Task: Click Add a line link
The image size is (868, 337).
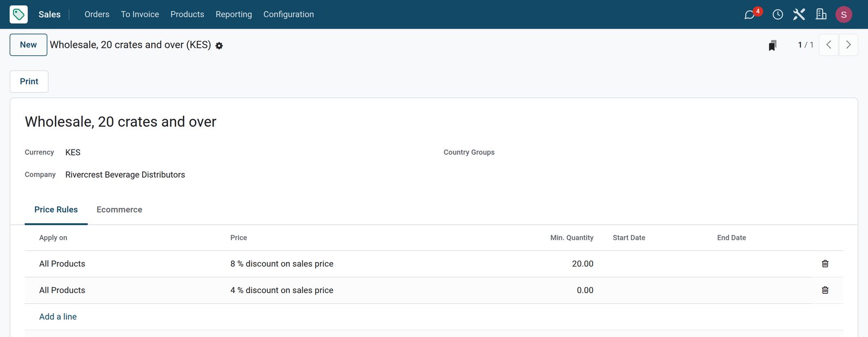Action: tap(58, 317)
